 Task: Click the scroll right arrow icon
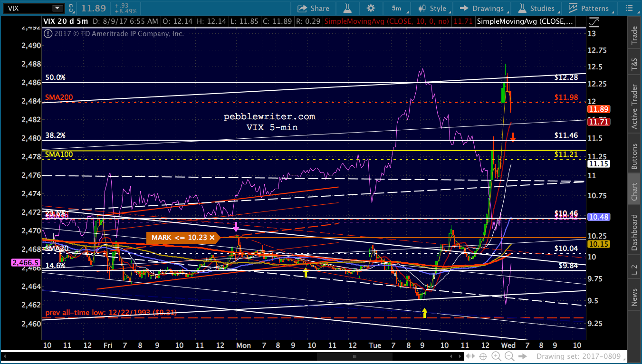[523, 356]
